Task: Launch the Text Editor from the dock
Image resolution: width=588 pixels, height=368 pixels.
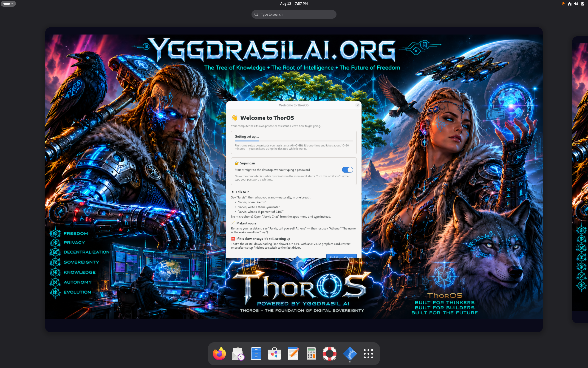Action: click(x=293, y=354)
